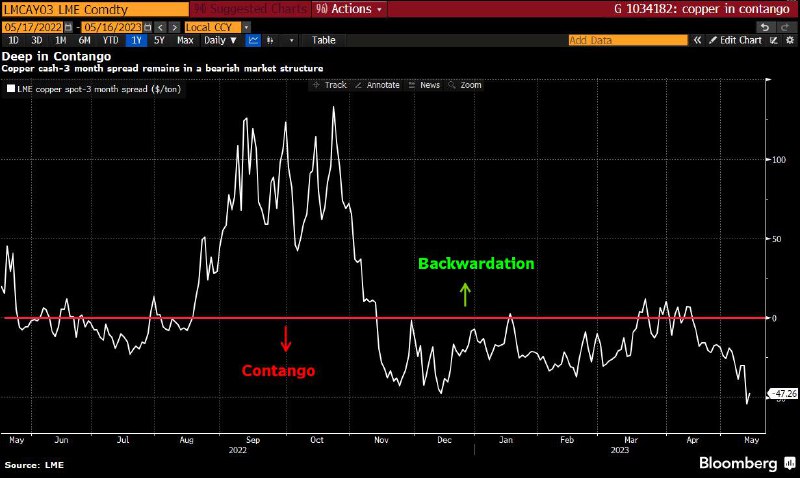Image resolution: width=800 pixels, height=478 pixels.
Task: Open Suggested Charts
Action: (x=251, y=9)
